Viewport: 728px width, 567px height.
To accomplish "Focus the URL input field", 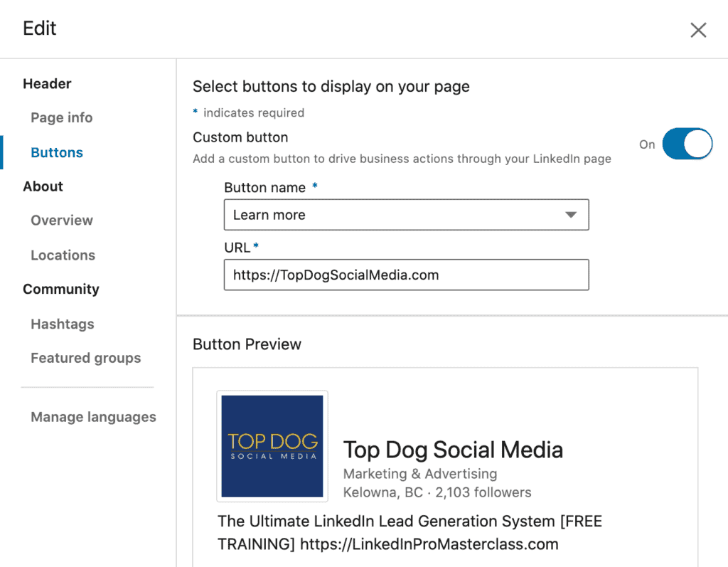I will (406, 275).
